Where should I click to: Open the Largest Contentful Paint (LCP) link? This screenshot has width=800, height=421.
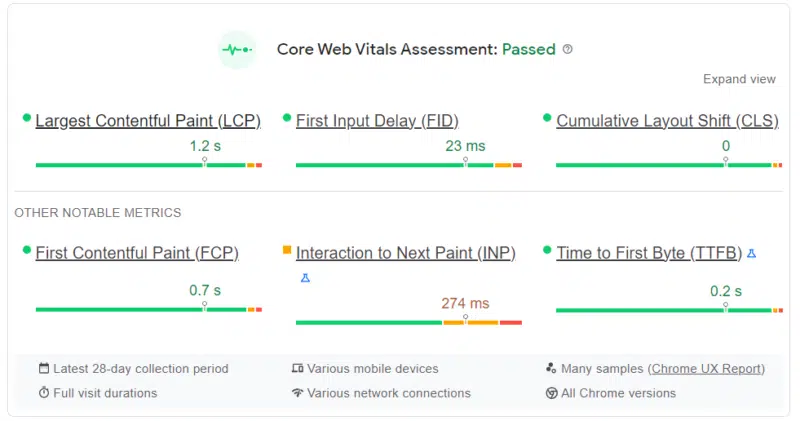coord(148,121)
